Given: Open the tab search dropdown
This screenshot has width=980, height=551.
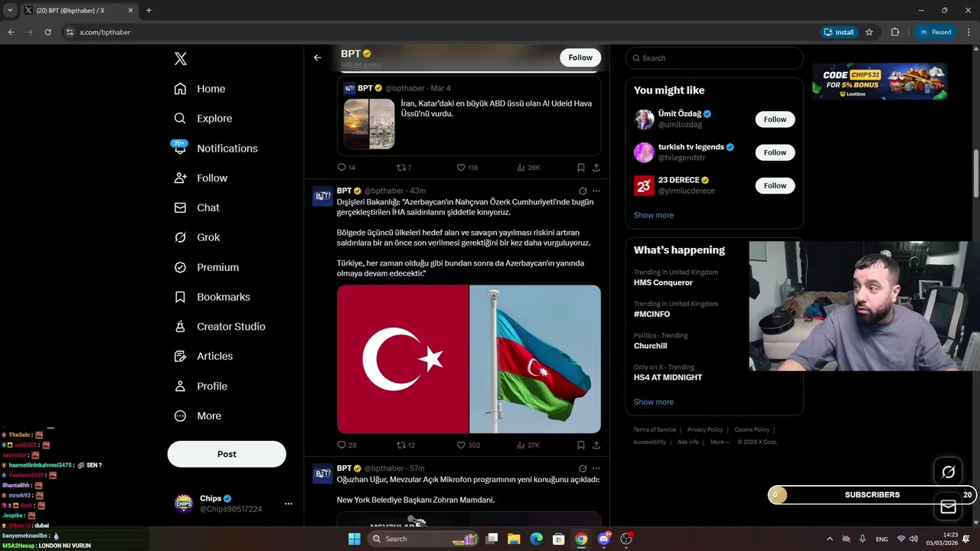Looking at the screenshot, I should tap(10, 11).
